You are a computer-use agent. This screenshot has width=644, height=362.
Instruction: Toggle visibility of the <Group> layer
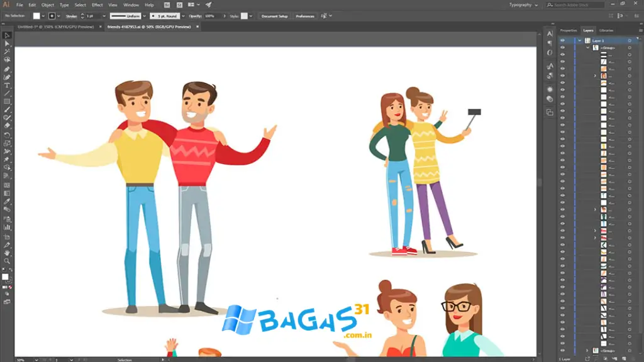(x=562, y=47)
